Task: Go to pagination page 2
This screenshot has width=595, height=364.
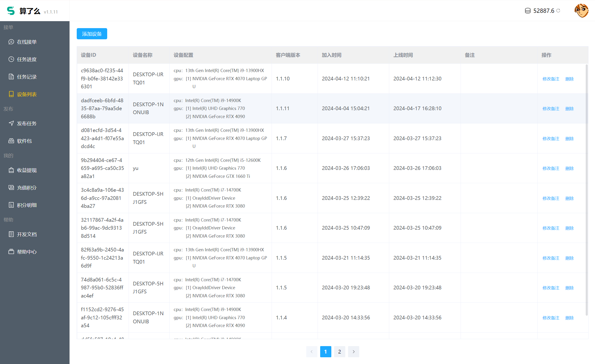Action: pos(339,352)
